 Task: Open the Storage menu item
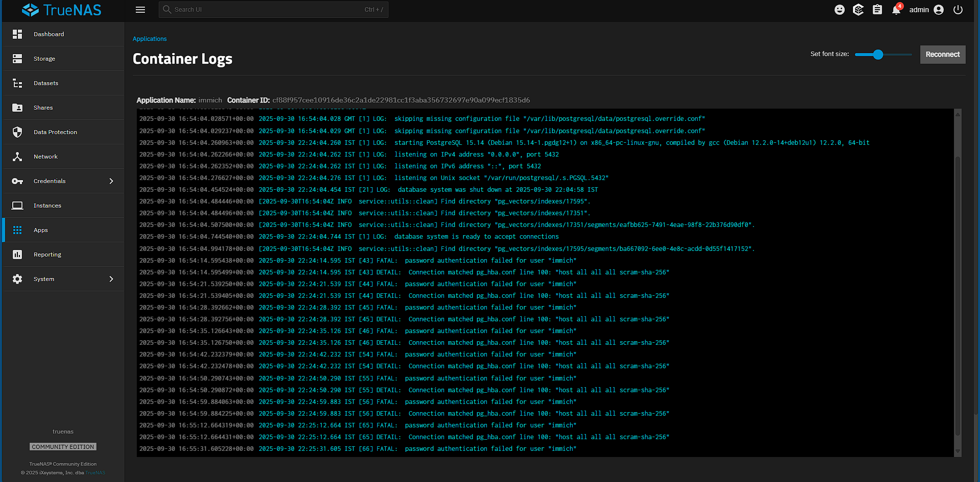tap(44, 59)
